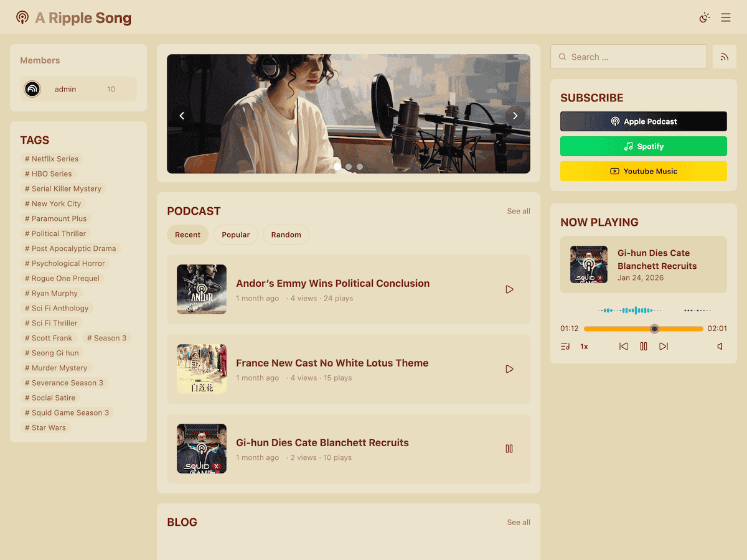Pause Gi-hun Dies episode in podcast list
Viewport: 747px width, 560px height.
coord(509,449)
